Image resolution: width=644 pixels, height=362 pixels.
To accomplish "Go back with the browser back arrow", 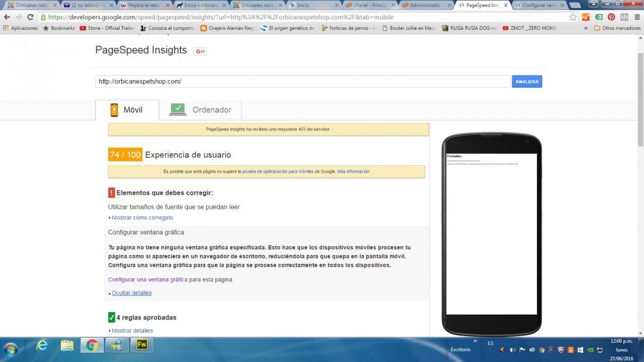I will pyautogui.click(x=7, y=17).
